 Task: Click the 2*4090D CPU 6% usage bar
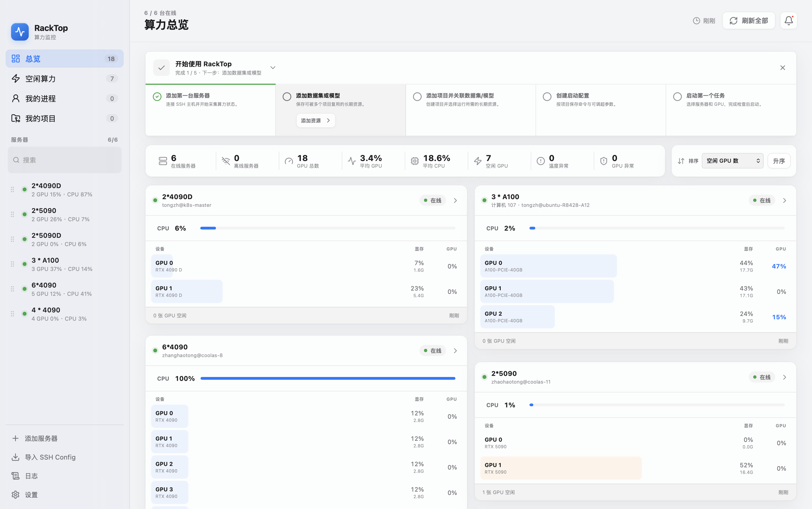[328, 228]
